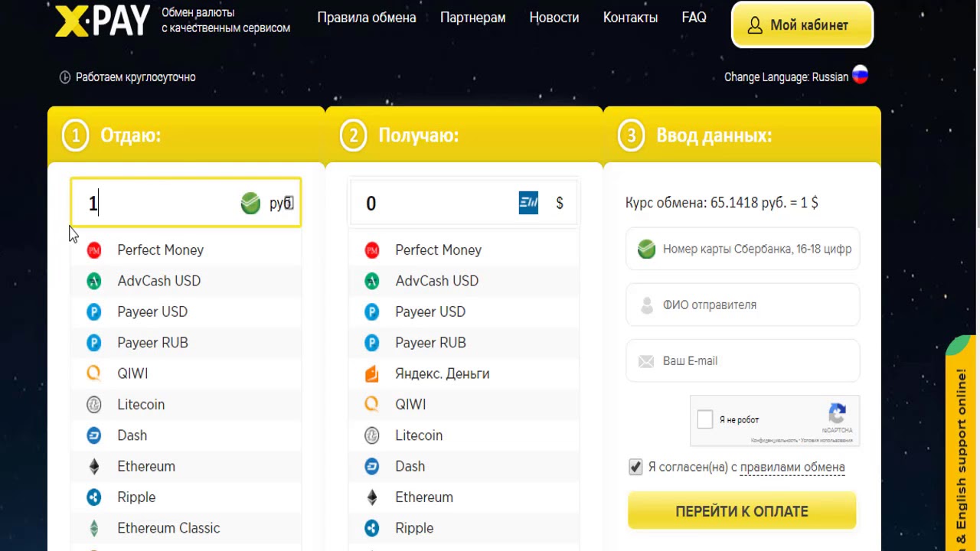Select Dash text in Отдаю list

pyautogui.click(x=132, y=435)
